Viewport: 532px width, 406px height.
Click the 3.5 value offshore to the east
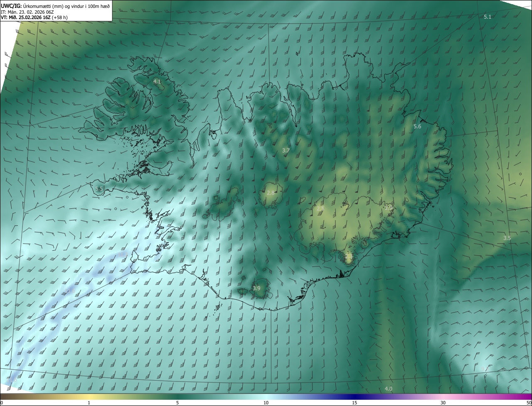click(x=507, y=238)
